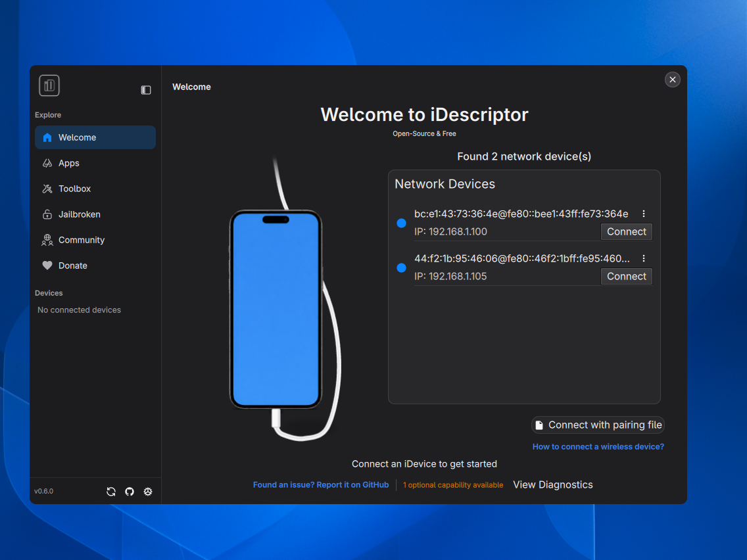Open the Community section
This screenshot has width=747, height=560.
point(95,240)
